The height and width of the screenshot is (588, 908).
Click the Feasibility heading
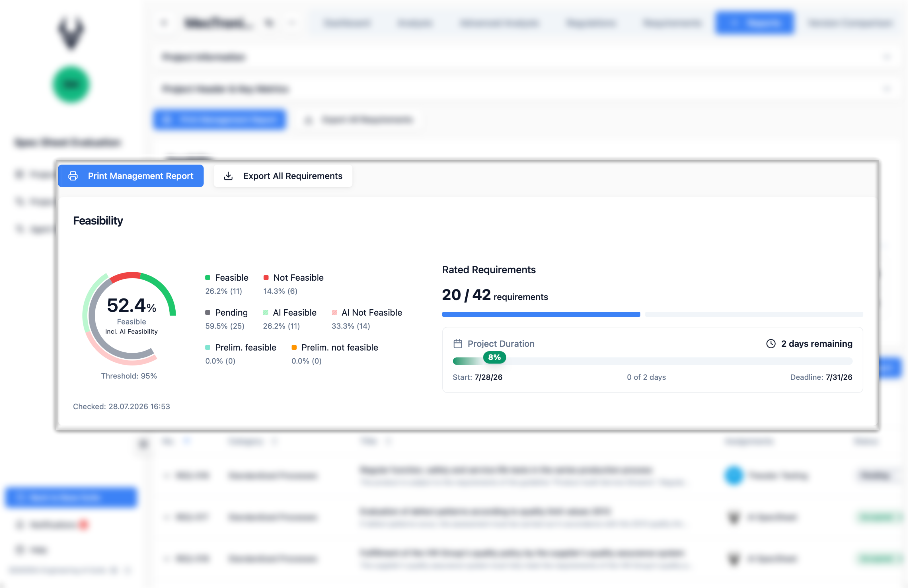coord(98,221)
